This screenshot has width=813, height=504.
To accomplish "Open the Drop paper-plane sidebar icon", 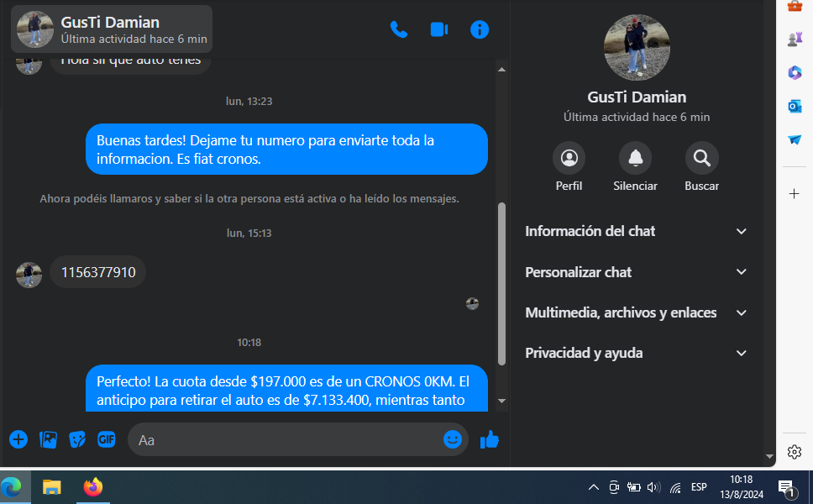I will [795, 139].
